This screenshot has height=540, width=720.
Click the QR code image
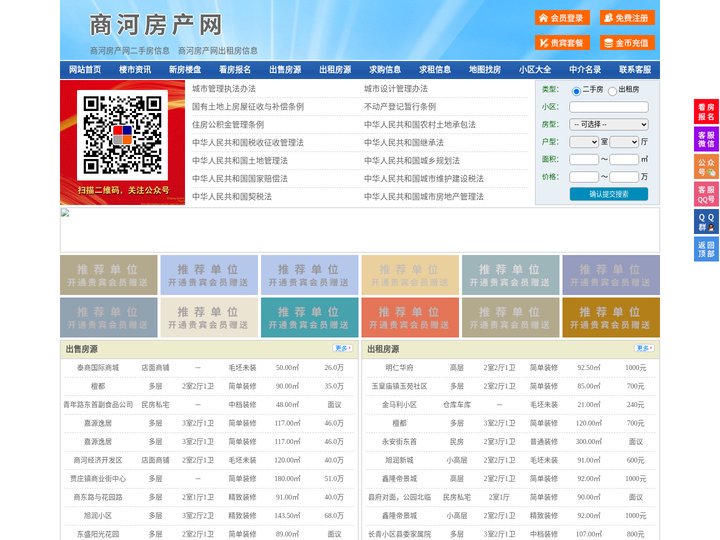(122, 135)
